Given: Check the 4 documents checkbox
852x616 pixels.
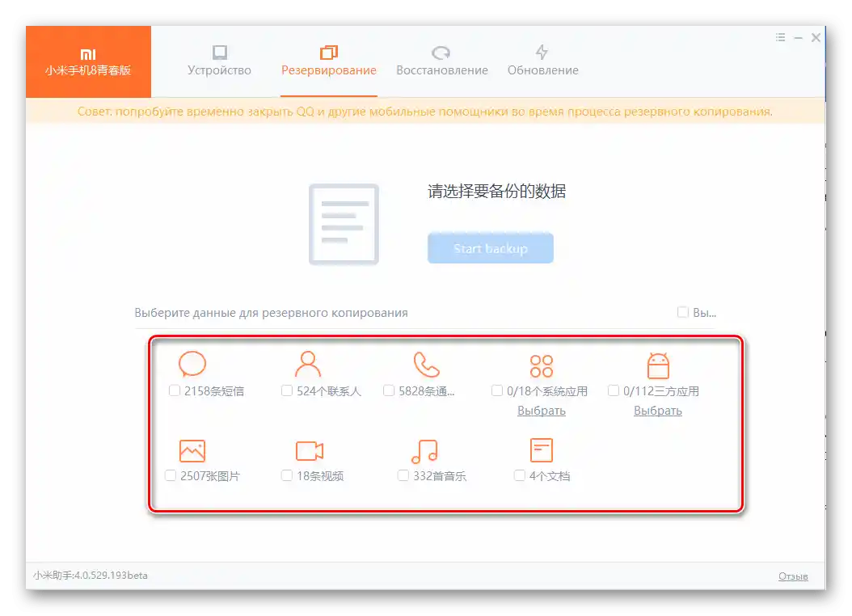Looking at the screenshot, I should [x=520, y=475].
